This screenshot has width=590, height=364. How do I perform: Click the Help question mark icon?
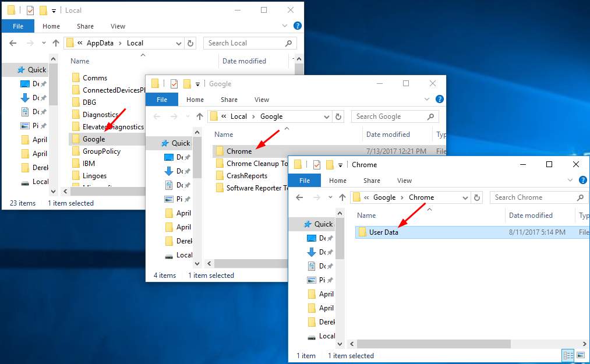582,181
